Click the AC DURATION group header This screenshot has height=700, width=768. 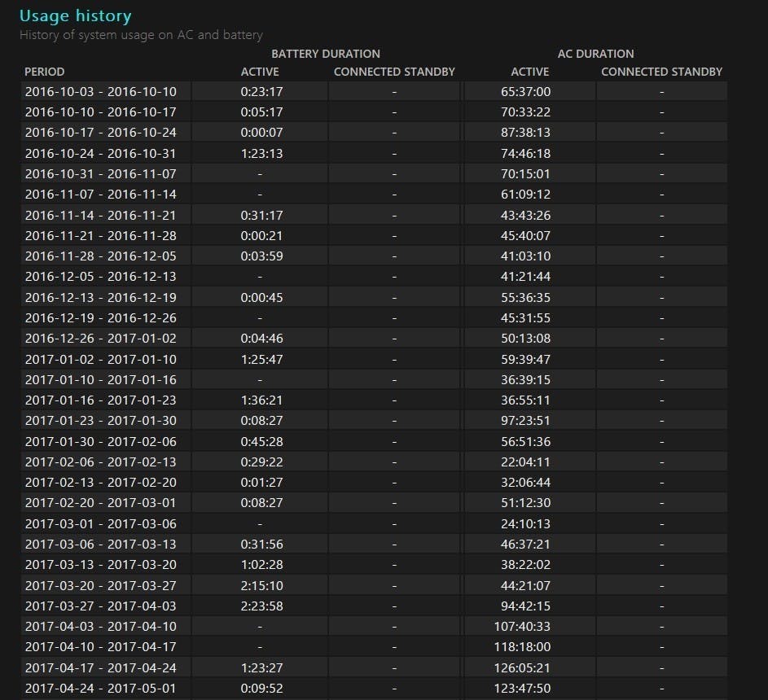(x=595, y=54)
